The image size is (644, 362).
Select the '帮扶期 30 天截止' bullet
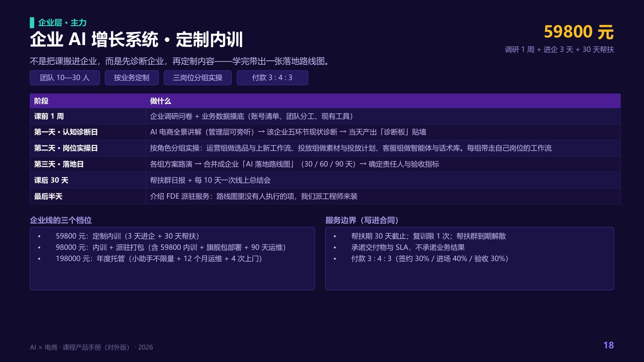pyautogui.click(x=428, y=236)
